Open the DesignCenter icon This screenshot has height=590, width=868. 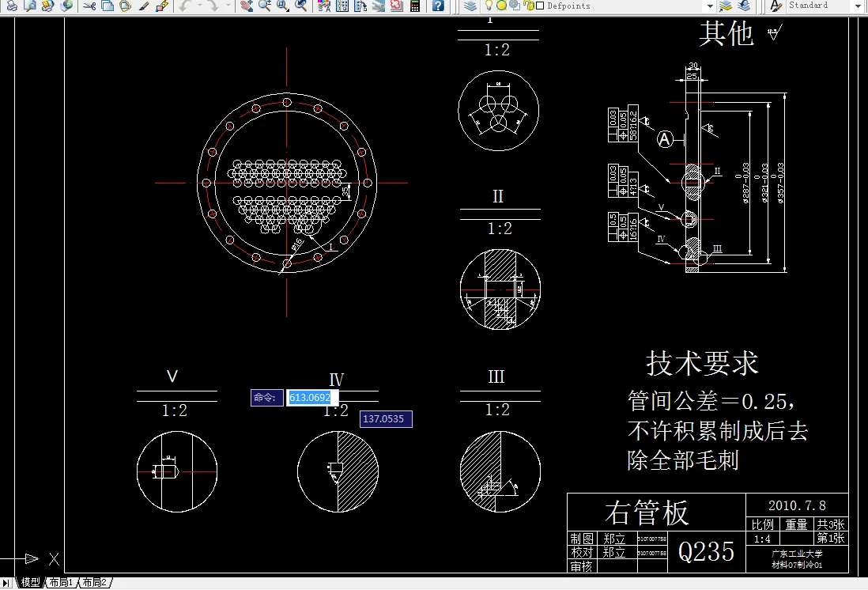click(342, 6)
